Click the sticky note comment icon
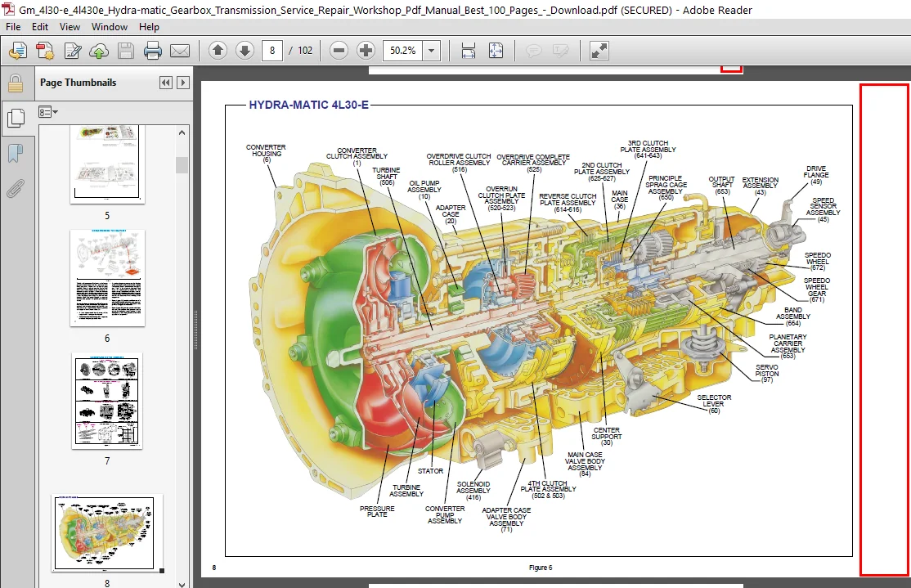The height and width of the screenshot is (588, 911). tap(533, 52)
